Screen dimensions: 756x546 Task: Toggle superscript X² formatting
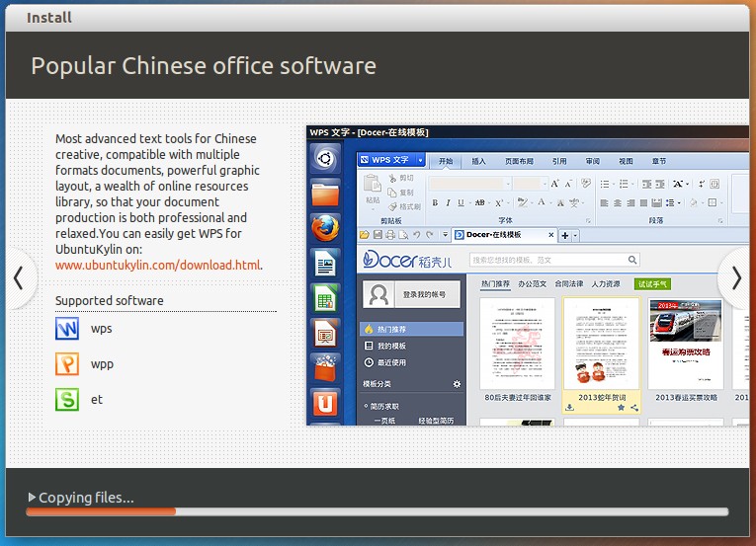499,202
